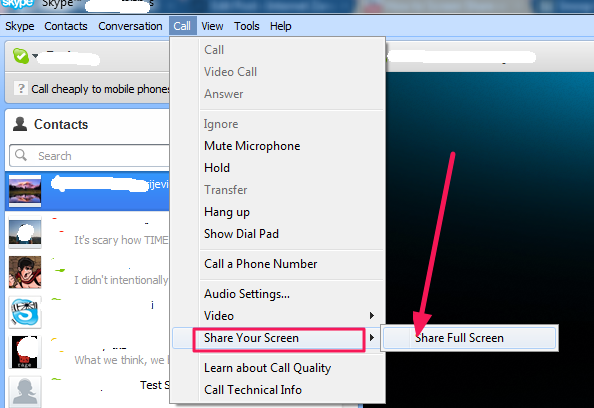This screenshot has width=594, height=408.
Task: Choose Hold from Call menu
Action: (217, 168)
